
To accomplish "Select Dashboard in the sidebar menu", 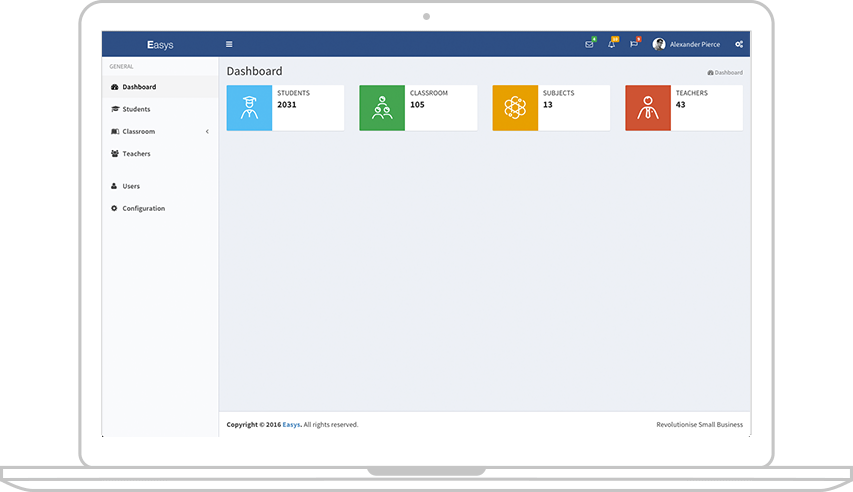I will (139, 87).
